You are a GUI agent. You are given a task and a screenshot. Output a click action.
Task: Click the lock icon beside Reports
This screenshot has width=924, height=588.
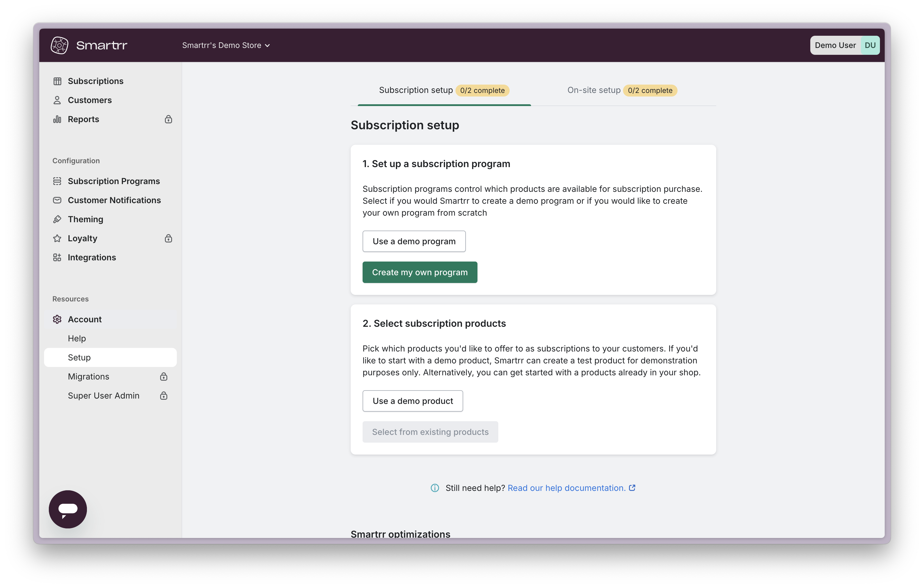[x=168, y=119]
